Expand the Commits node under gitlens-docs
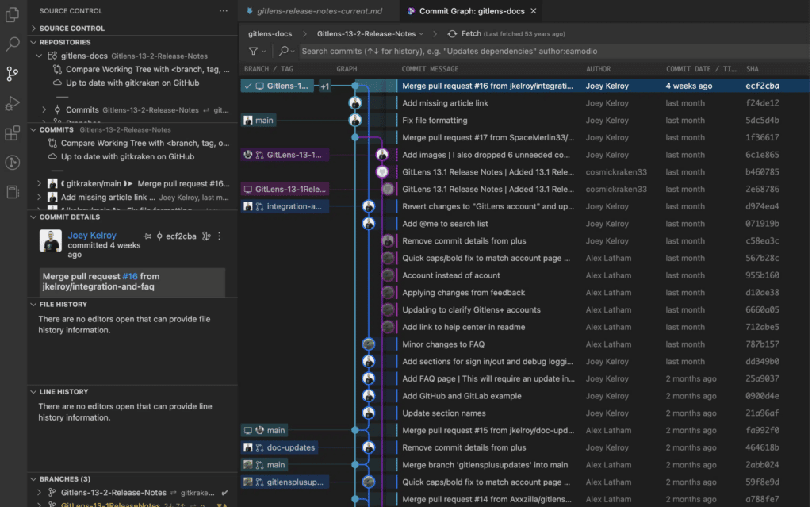Screen dimensions: 812x507 pos(44,110)
